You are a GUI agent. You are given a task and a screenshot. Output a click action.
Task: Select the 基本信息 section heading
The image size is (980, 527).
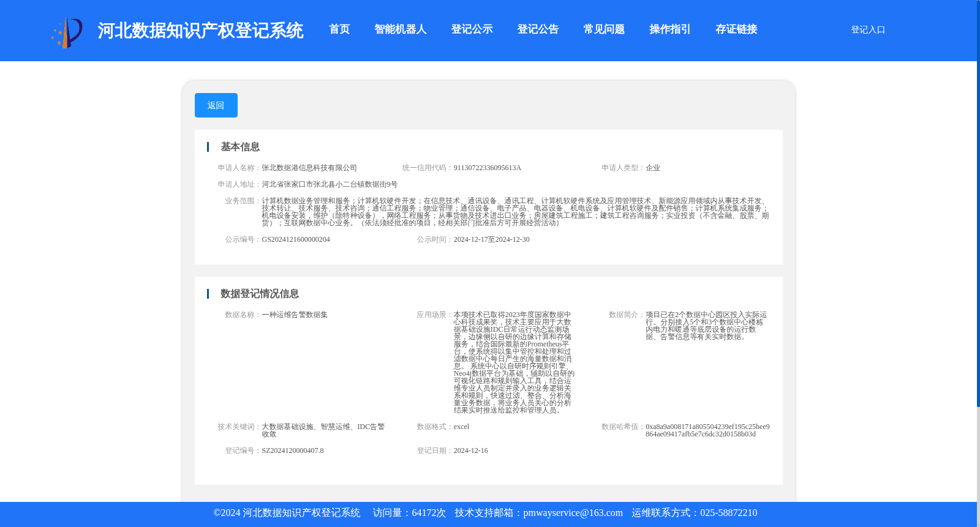pyautogui.click(x=240, y=147)
